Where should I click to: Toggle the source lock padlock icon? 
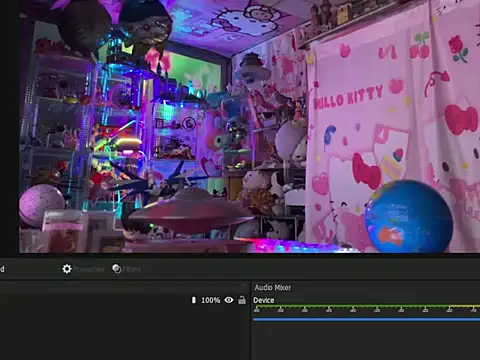click(x=242, y=300)
